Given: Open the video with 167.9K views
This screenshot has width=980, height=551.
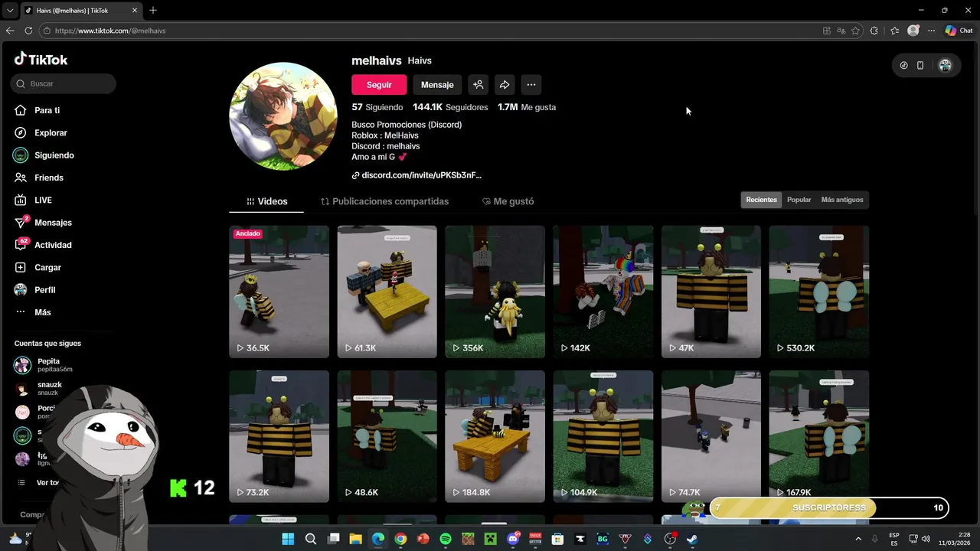Looking at the screenshot, I should coord(819,436).
